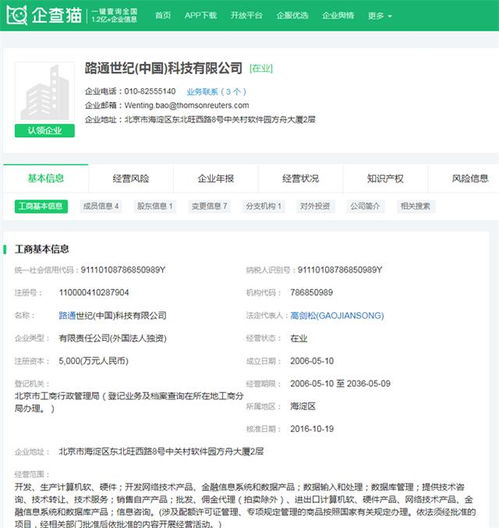Screen dimensions: 499x528
Task: Select the 工商基本信息 sub-tab
Action: 41,206
